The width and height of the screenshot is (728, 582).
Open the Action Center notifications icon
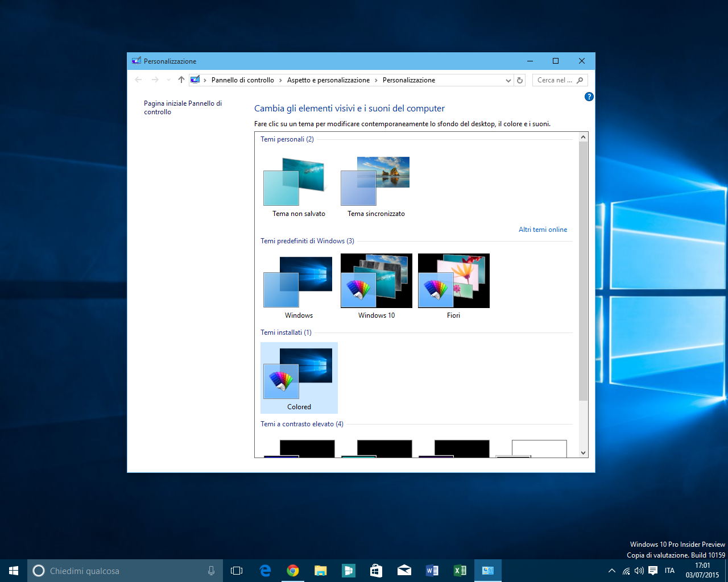pyautogui.click(x=653, y=571)
